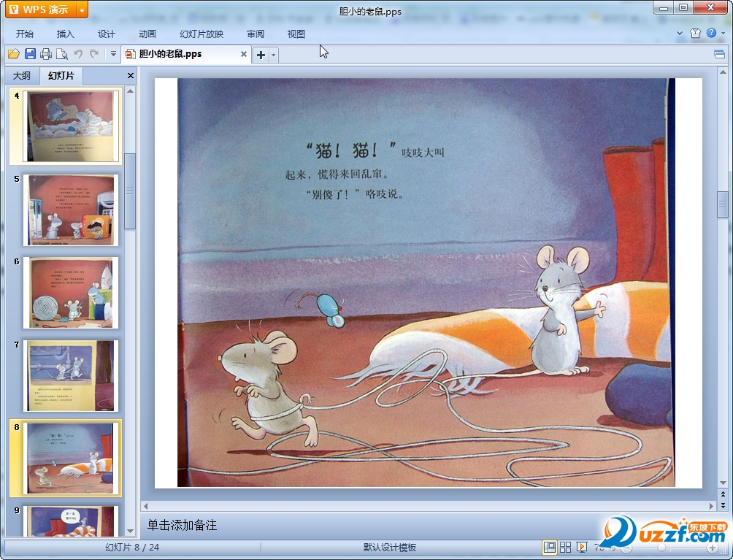Image resolution: width=733 pixels, height=560 pixels.
Task: Open the 插入 ribbon tab
Action: point(66,34)
